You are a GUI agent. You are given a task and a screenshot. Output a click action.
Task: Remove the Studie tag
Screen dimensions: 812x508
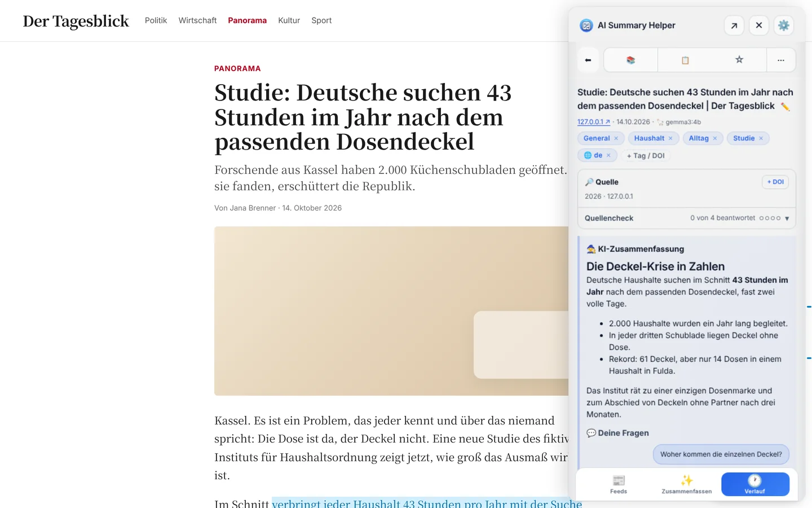(x=761, y=138)
